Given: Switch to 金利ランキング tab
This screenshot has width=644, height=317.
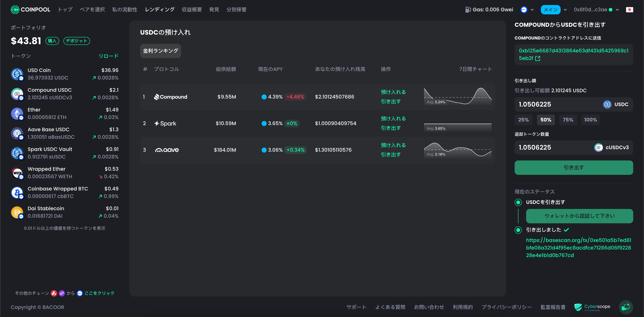Looking at the screenshot, I should (160, 51).
